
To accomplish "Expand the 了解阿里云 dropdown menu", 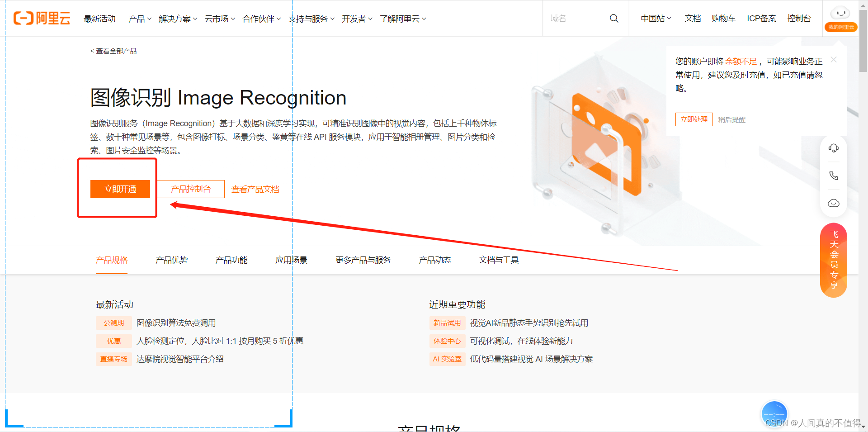I will coord(403,19).
